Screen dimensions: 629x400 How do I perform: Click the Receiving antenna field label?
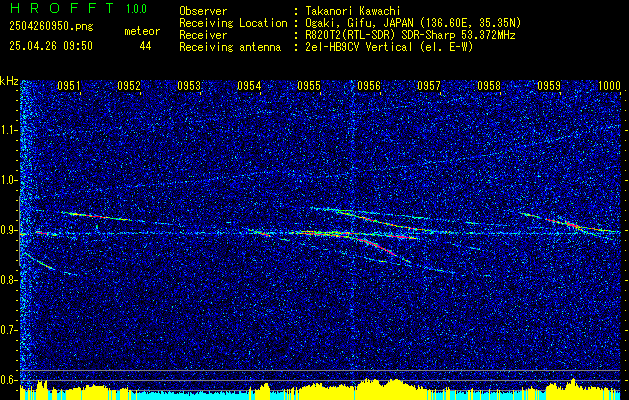(x=230, y=47)
